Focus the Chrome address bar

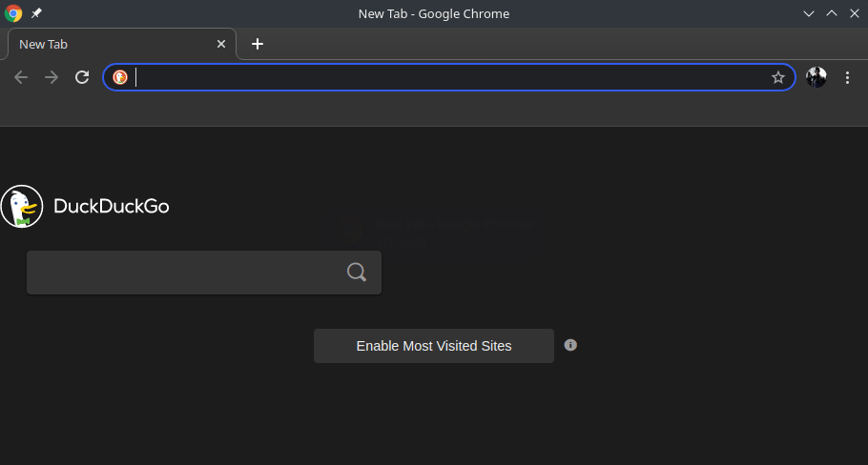[448, 77]
